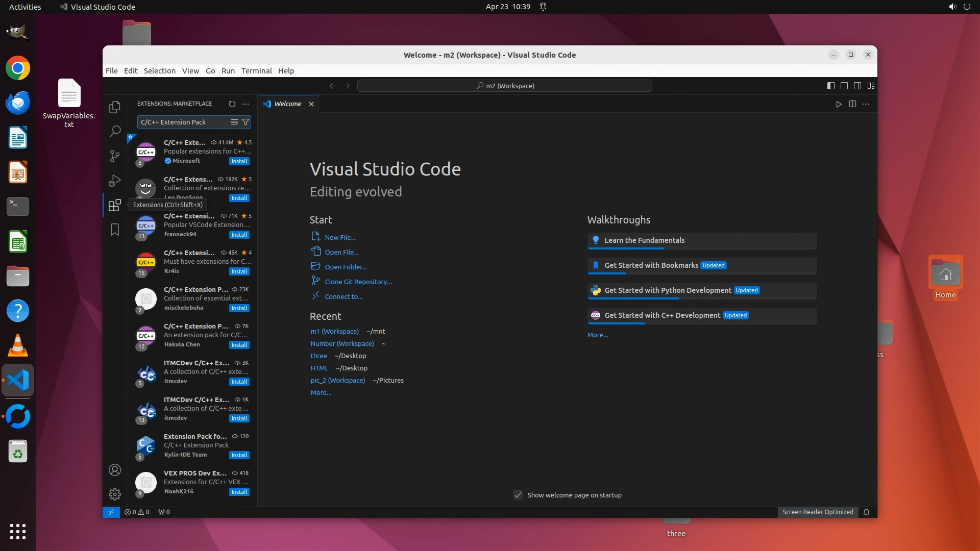Click the Clone Git Repository link
This screenshot has width=980, height=551.
coord(358,282)
